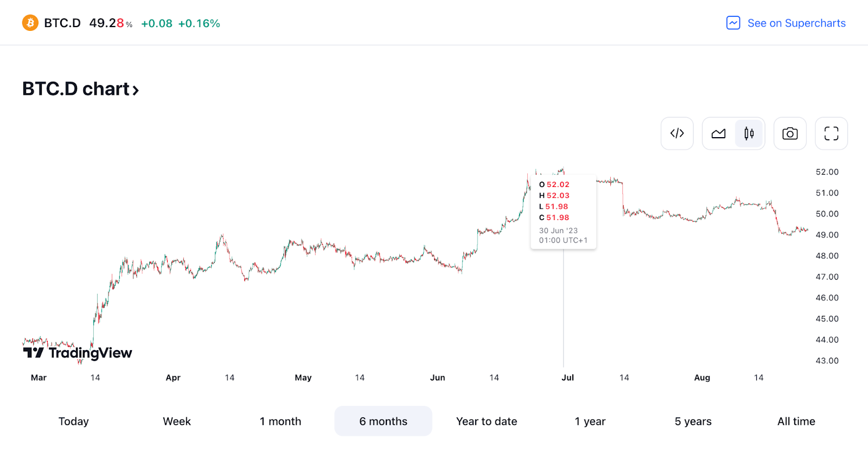The image size is (868, 452).
Task: Click the All time button
Action: point(796,421)
